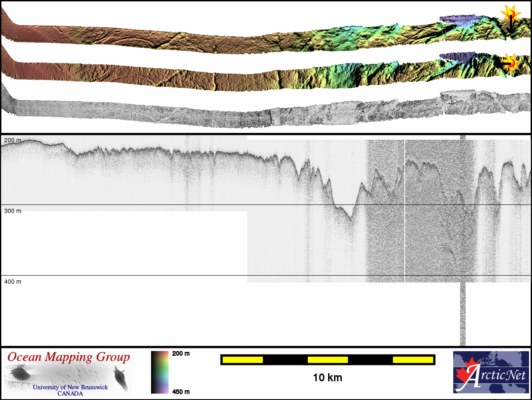532x400 pixels.
Task: Click the 200 m depth axis label
Action: tap(13, 140)
